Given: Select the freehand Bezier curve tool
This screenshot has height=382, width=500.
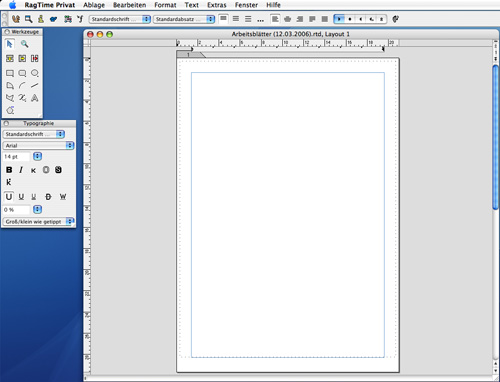Looking at the screenshot, I should click(22, 98).
